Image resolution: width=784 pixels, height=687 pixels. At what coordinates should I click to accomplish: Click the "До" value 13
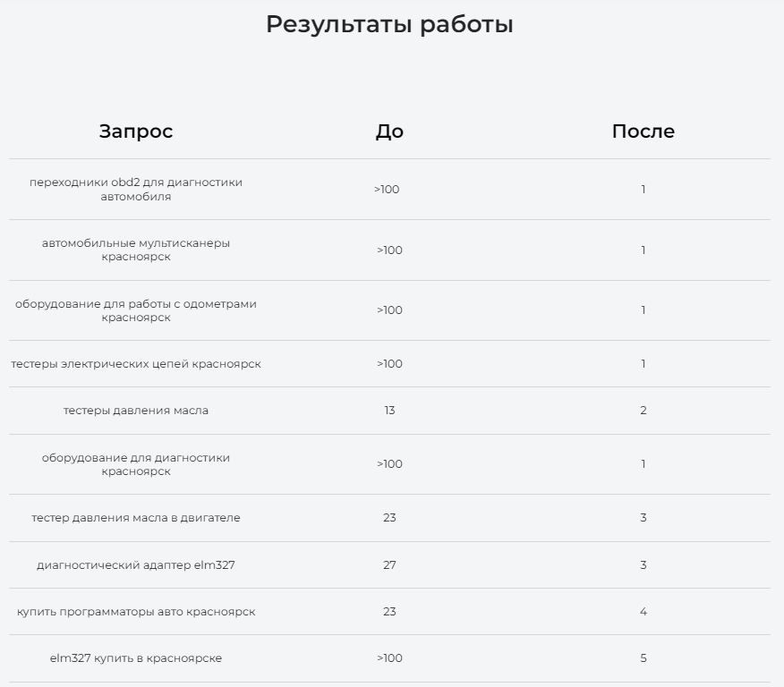click(x=389, y=411)
